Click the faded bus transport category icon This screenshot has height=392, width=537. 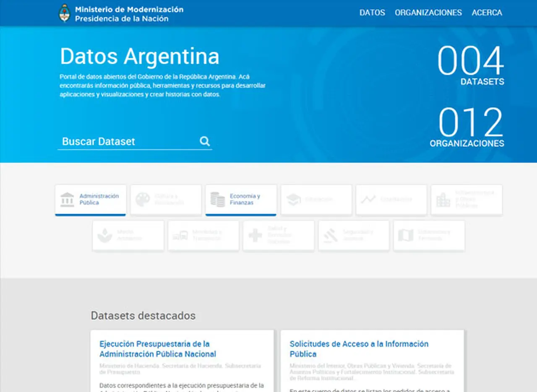(180, 236)
